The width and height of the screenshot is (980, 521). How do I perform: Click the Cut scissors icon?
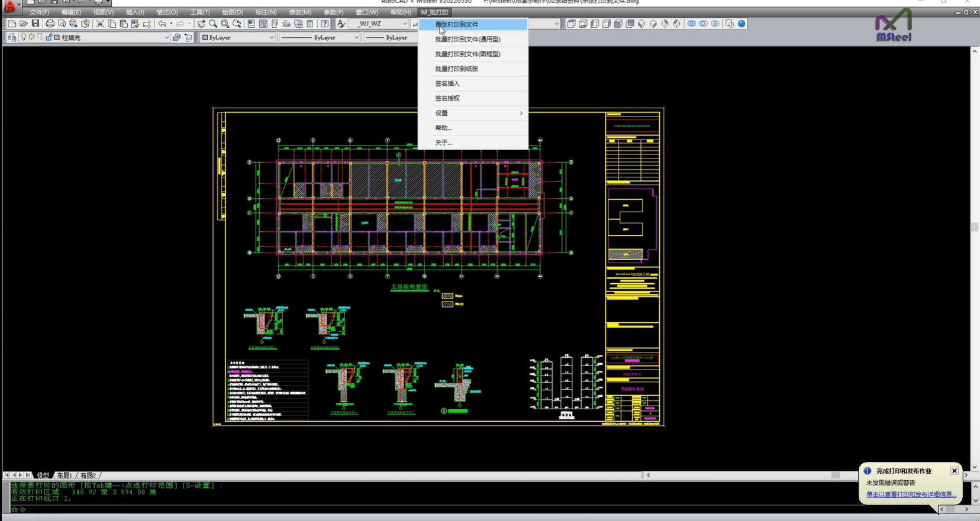tap(100, 24)
